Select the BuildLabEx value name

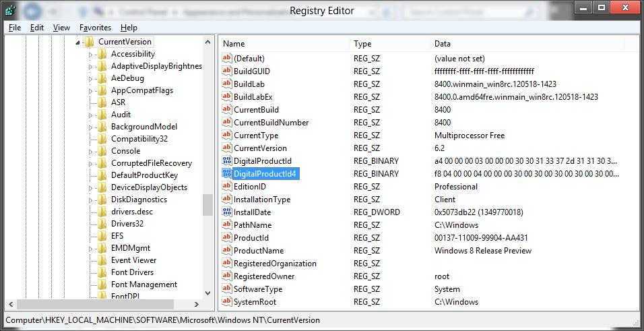(253, 96)
